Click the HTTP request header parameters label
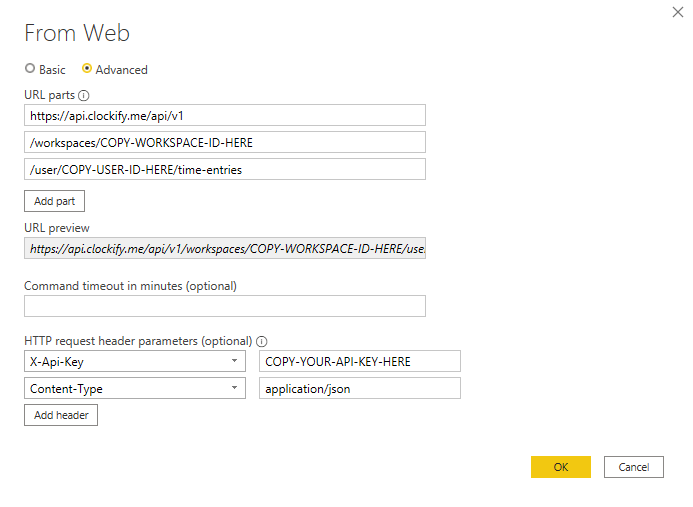This screenshot has height=507, width=693. point(138,341)
